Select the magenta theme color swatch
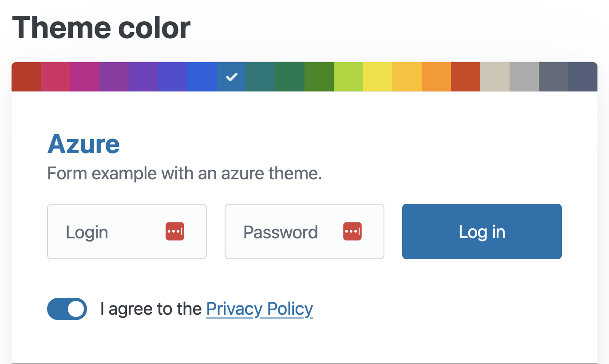The image size is (609, 364). (85, 77)
